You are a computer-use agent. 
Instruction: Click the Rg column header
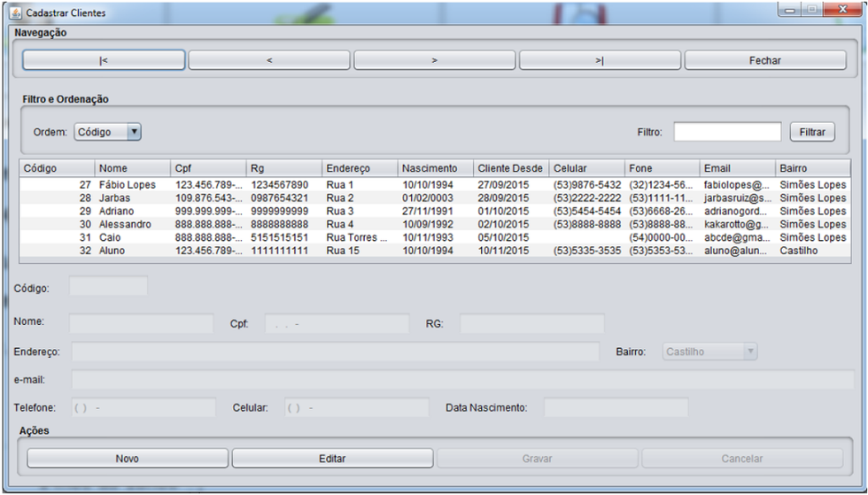284,168
